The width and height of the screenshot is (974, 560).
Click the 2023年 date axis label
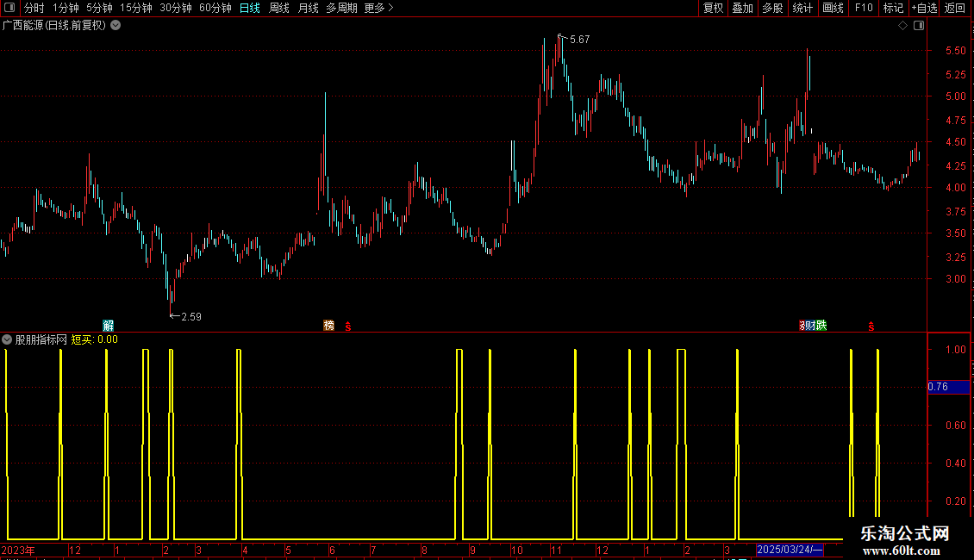pos(18,550)
